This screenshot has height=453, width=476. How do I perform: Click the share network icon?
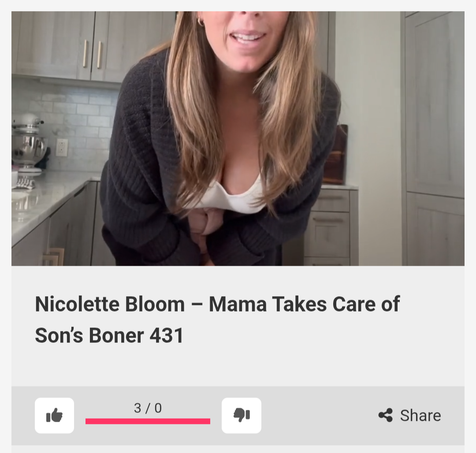386,415
